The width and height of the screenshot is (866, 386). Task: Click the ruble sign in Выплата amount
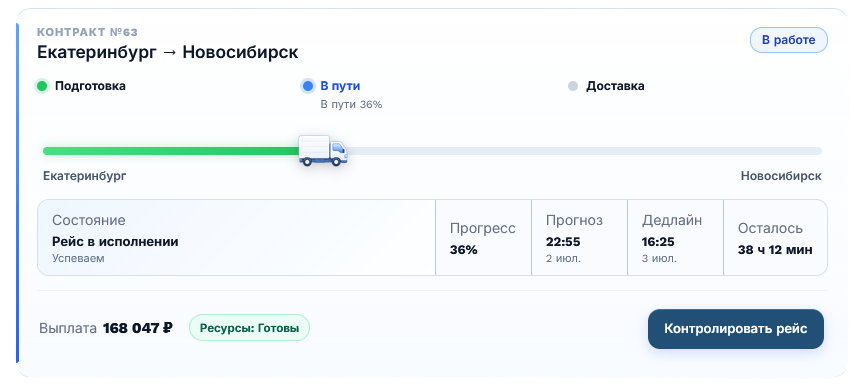click(167, 328)
